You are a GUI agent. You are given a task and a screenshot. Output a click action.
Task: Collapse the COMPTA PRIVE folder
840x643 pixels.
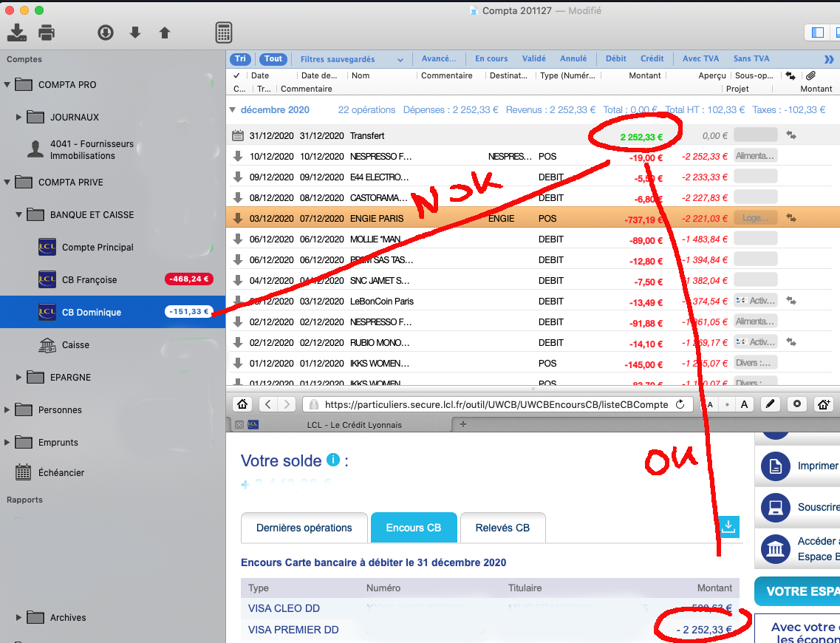[x=7, y=182]
